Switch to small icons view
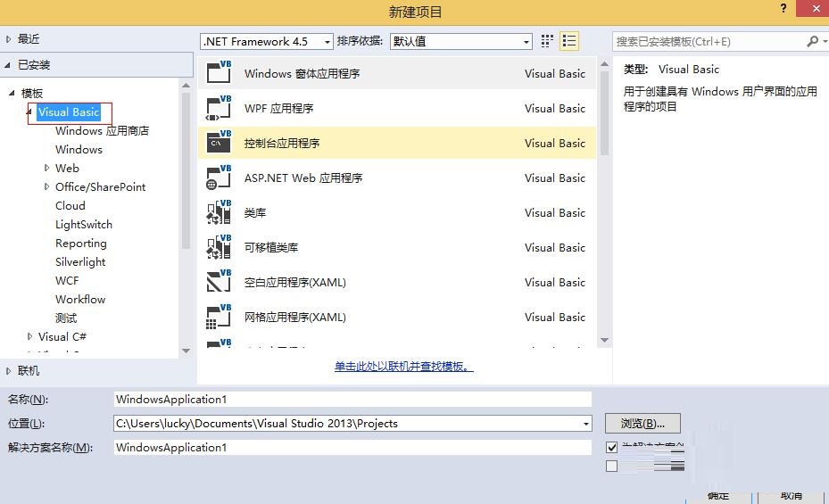829x504 pixels. coord(547,41)
